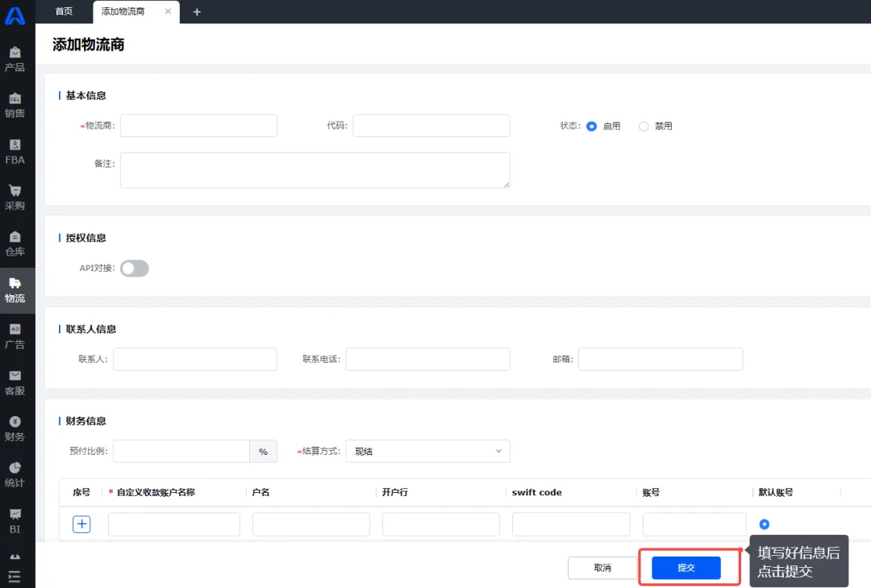This screenshot has width=871, height=588.
Task: Switch to the 首页 tab
Action: [x=64, y=11]
